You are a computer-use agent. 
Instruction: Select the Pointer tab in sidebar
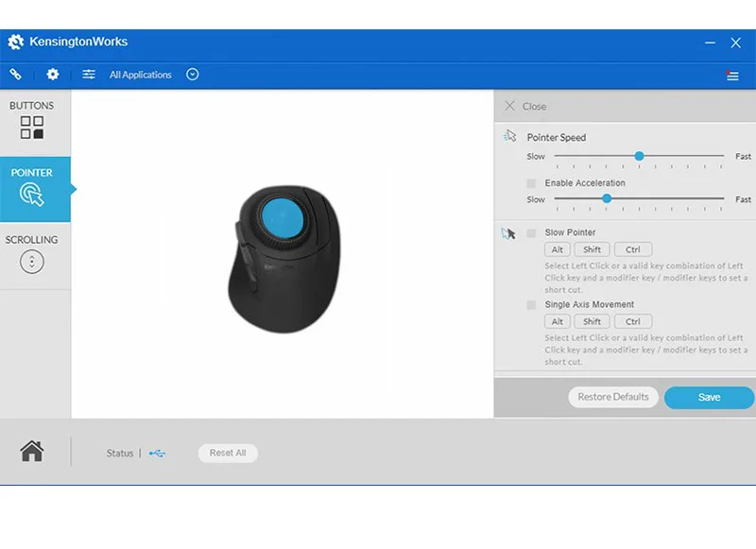[x=35, y=189]
